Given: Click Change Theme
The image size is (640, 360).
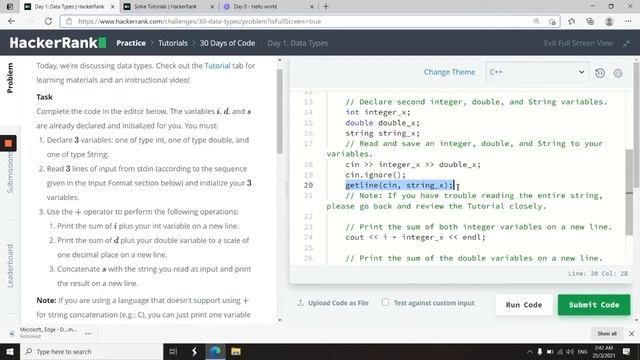Looking at the screenshot, I should click(x=449, y=72).
